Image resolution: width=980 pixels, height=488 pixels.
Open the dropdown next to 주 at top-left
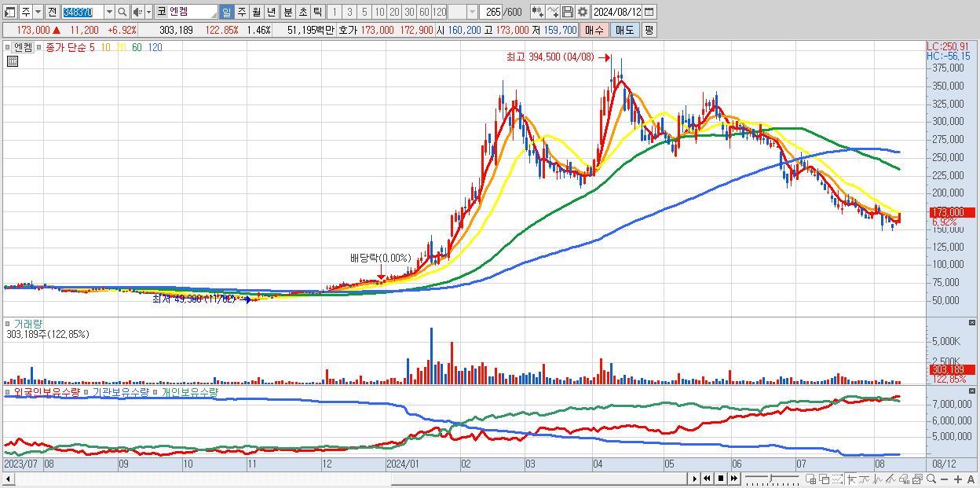click(37, 12)
